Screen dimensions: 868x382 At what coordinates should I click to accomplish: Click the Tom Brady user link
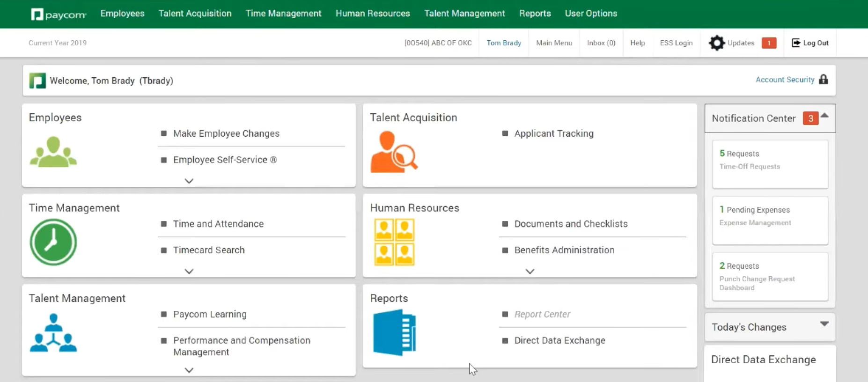[504, 43]
